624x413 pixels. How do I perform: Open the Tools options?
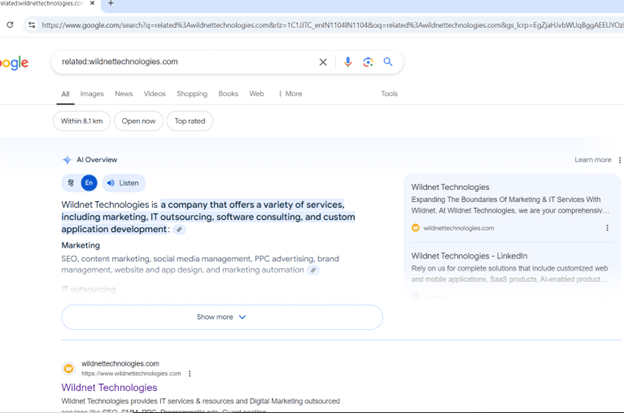389,94
